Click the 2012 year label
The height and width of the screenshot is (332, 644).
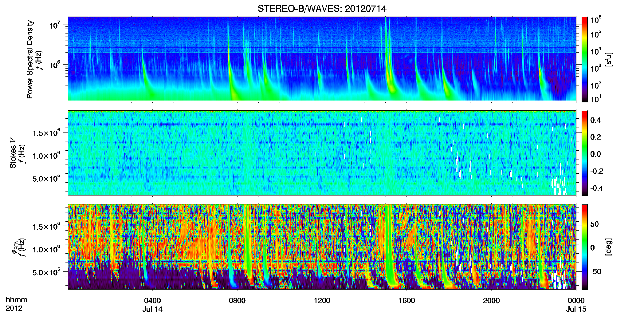[x=14, y=308]
